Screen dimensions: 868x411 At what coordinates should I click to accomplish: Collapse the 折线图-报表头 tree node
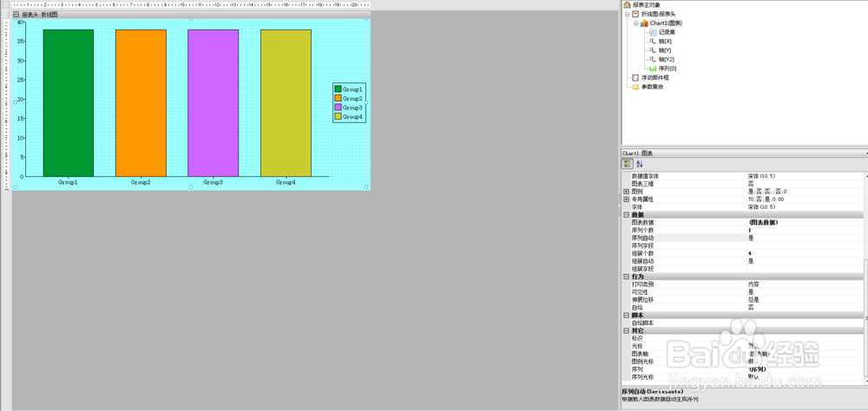pyautogui.click(x=628, y=14)
